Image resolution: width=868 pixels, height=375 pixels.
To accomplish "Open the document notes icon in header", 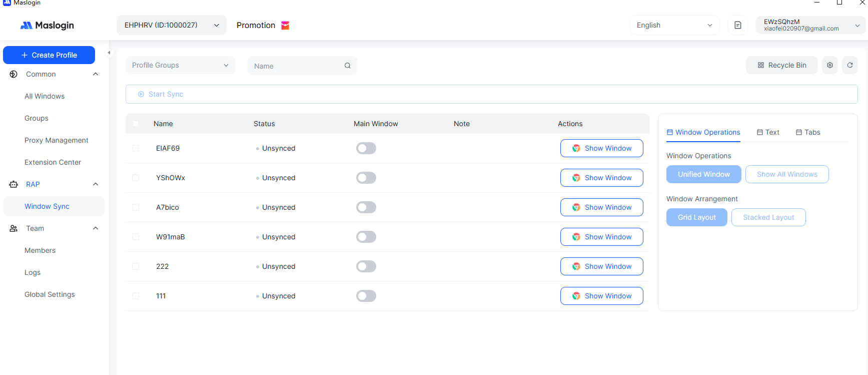I will (x=737, y=25).
